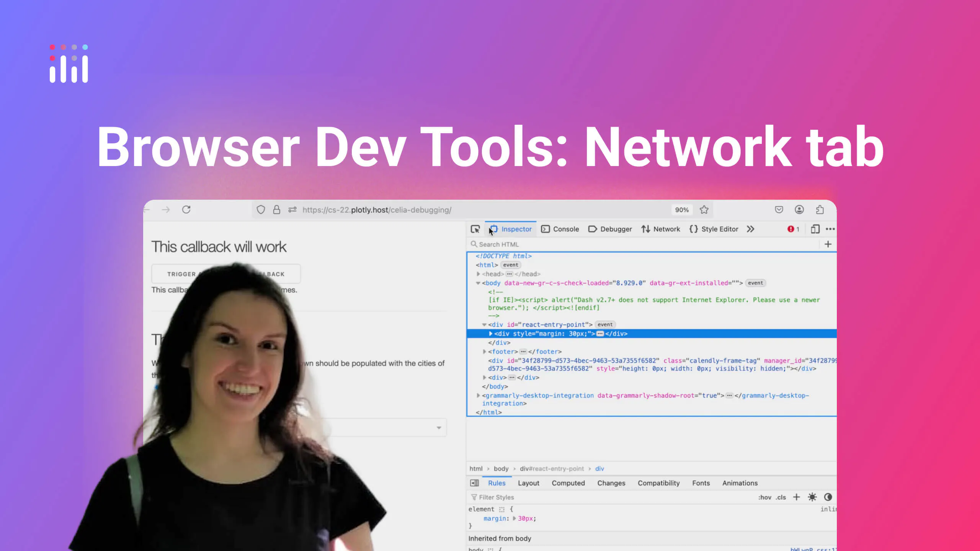Open the Style Editor tab
This screenshot has width=980, height=551.
[714, 229]
